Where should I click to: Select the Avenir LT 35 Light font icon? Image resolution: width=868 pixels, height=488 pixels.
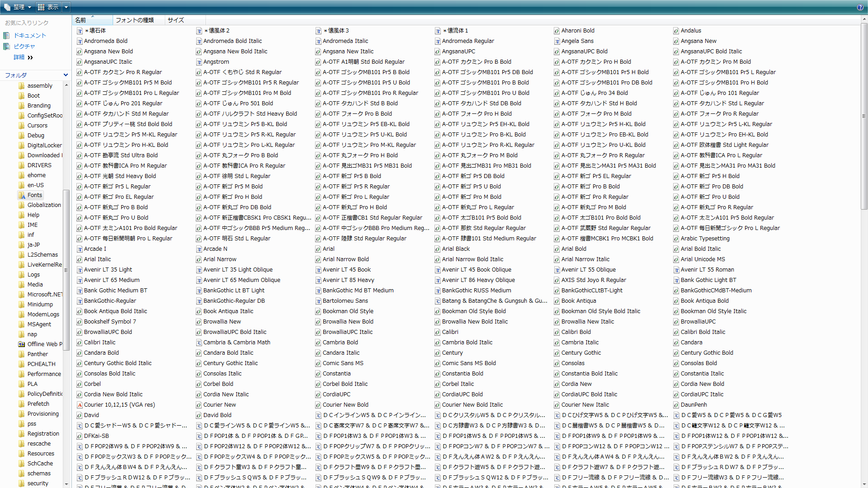(80, 270)
